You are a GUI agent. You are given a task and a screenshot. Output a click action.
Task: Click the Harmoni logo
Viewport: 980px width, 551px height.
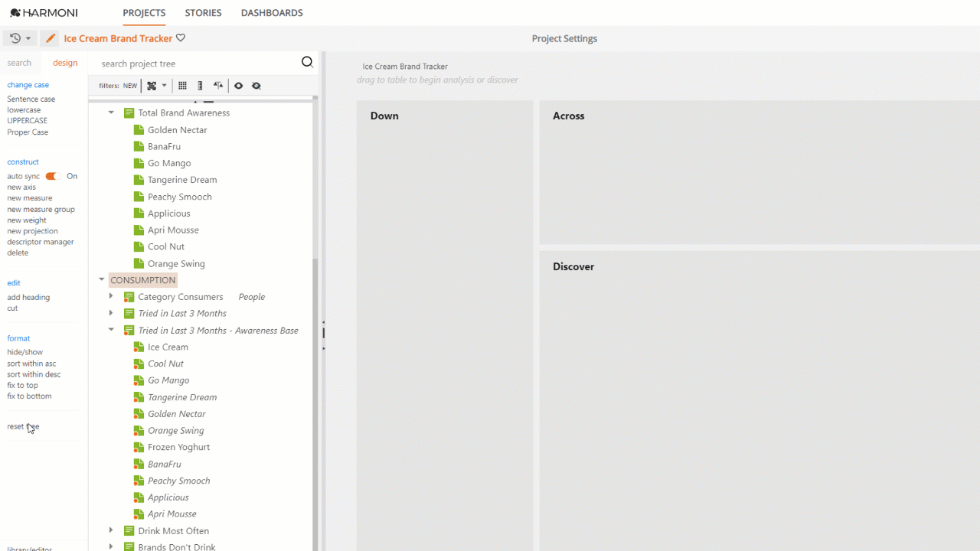[44, 13]
